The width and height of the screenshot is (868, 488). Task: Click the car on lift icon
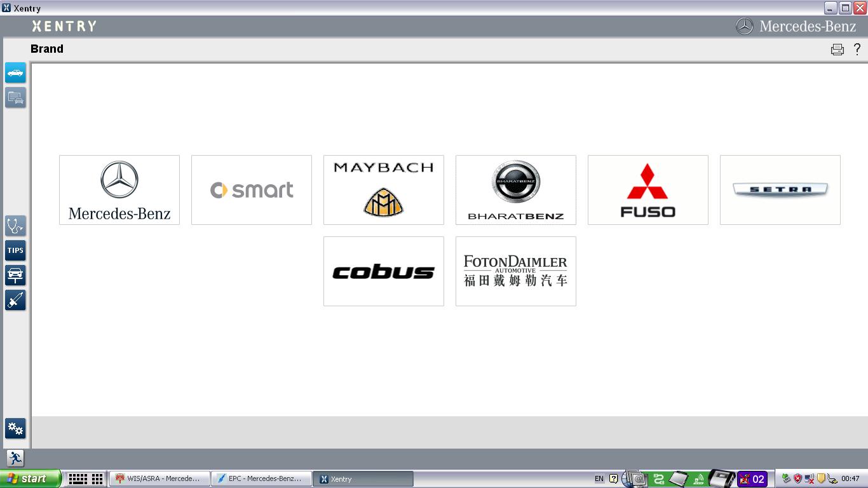[15, 275]
